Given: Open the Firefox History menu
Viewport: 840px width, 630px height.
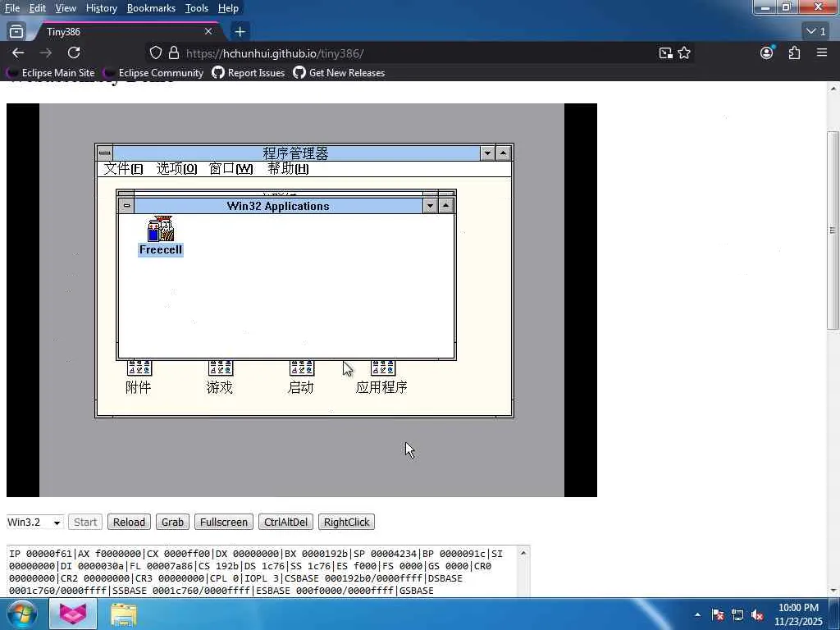Looking at the screenshot, I should coord(101,8).
